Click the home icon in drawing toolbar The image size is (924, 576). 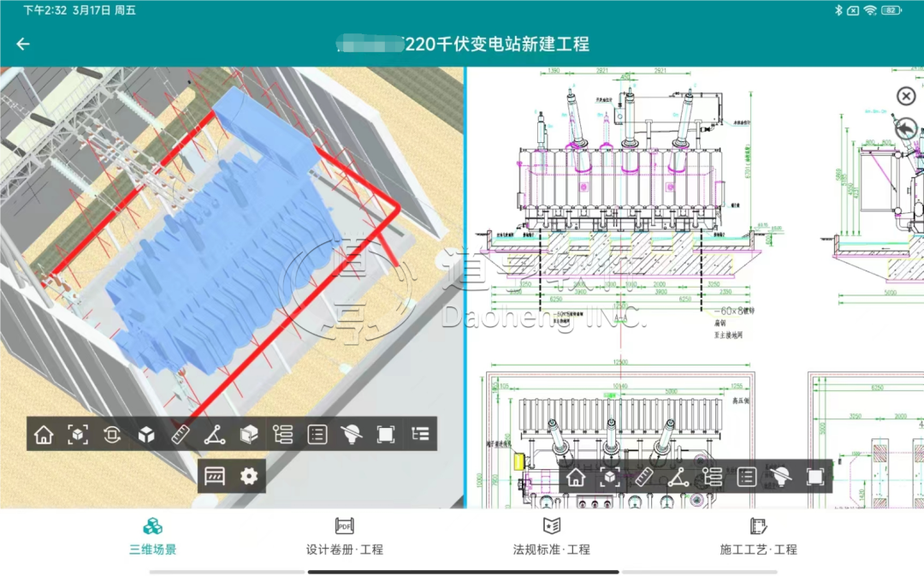pyautogui.click(x=576, y=477)
